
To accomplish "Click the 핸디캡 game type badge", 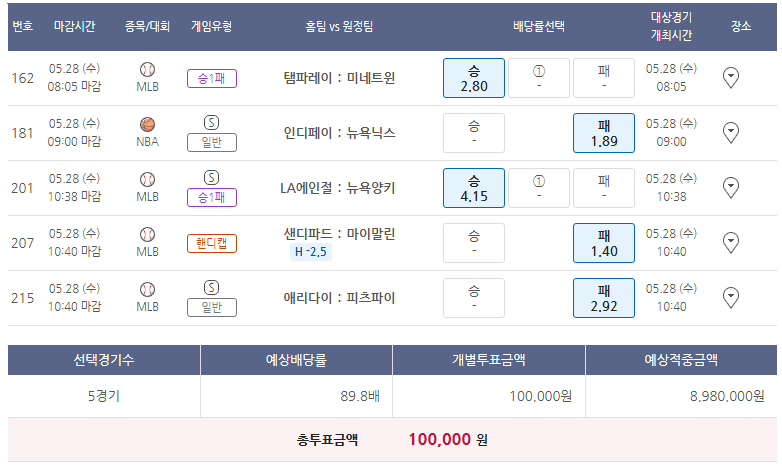I will (x=211, y=243).
